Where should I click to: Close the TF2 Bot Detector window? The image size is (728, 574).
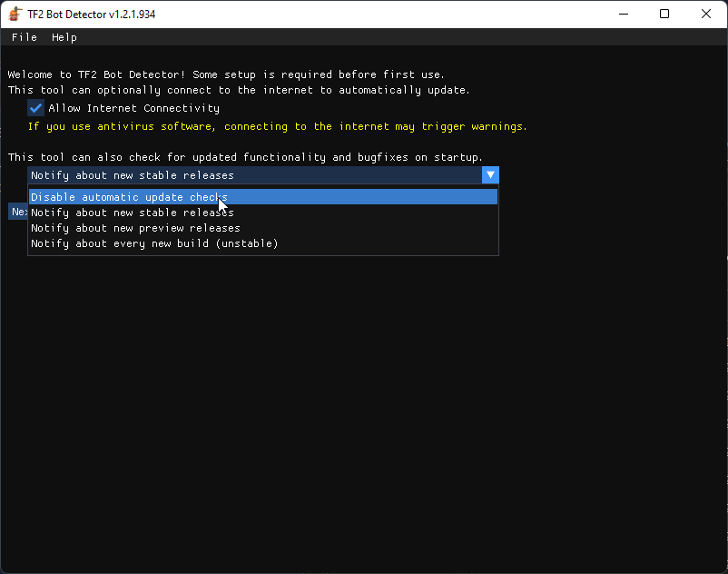click(x=706, y=14)
